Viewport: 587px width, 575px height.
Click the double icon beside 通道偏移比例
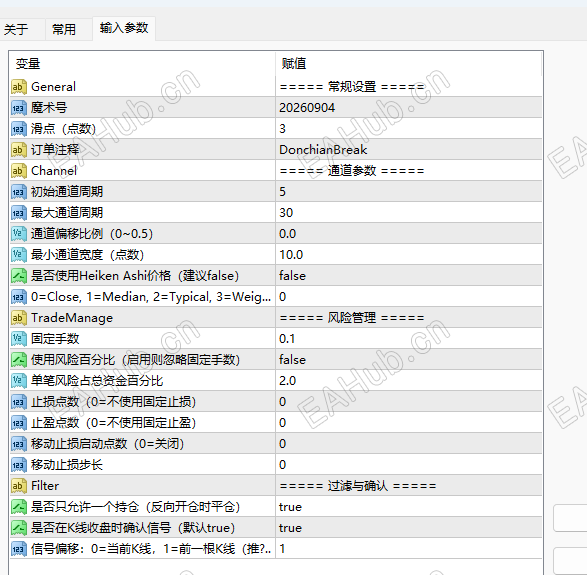[19, 234]
